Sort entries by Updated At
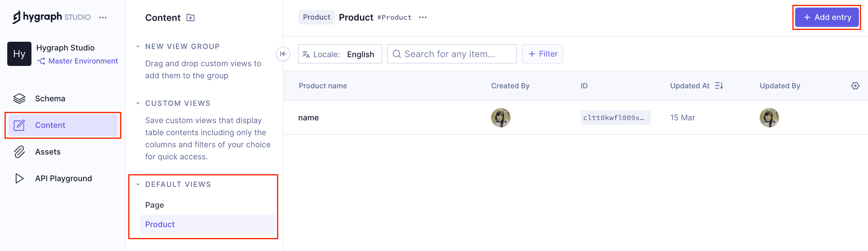 click(719, 86)
